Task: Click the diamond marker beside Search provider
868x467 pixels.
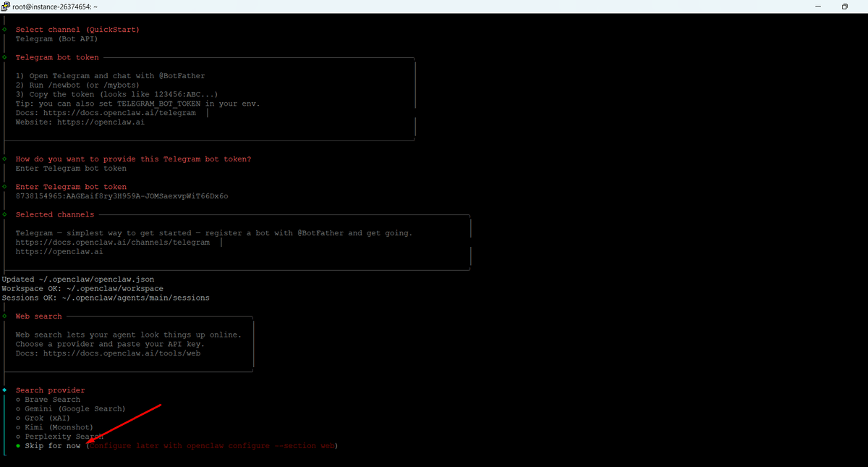Action: [5, 390]
